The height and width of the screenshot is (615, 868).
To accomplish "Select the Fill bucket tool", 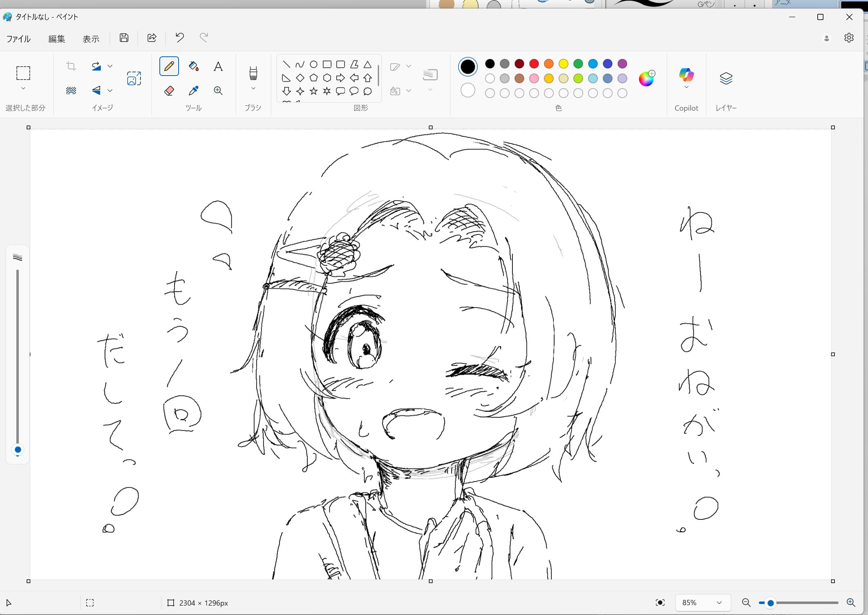I will tap(194, 66).
